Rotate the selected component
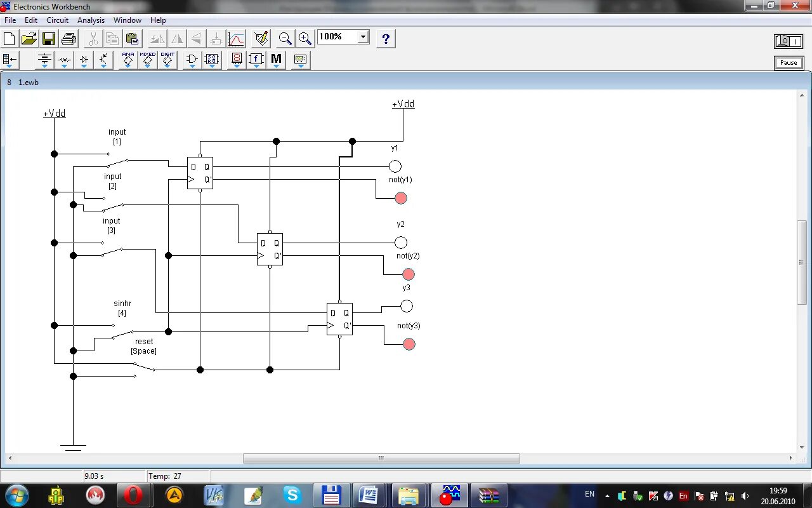The height and width of the screenshot is (508, 812). pyautogui.click(x=157, y=39)
